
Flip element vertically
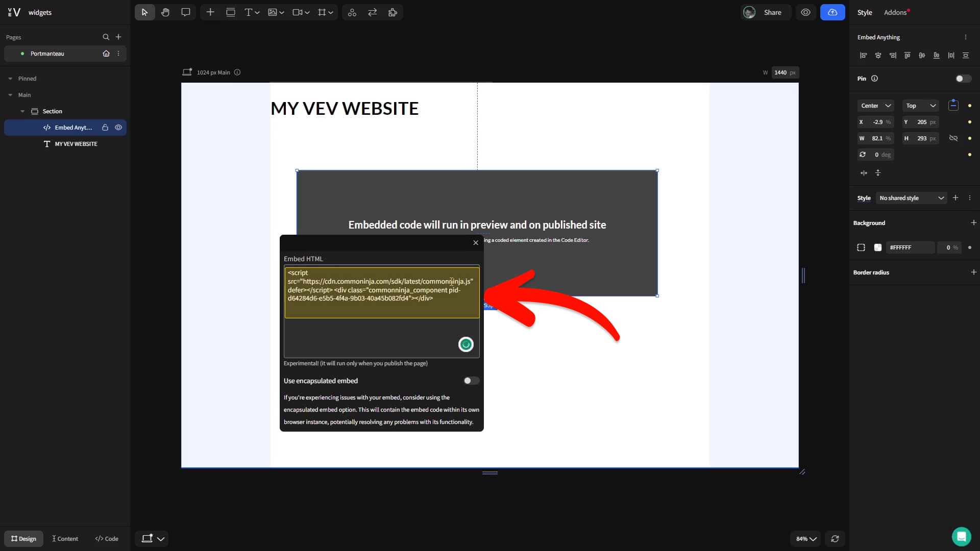coord(878,173)
